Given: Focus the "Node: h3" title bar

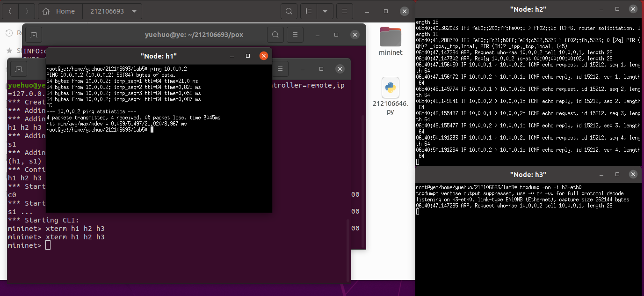Looking at the screenshot, I should point(528,174).
